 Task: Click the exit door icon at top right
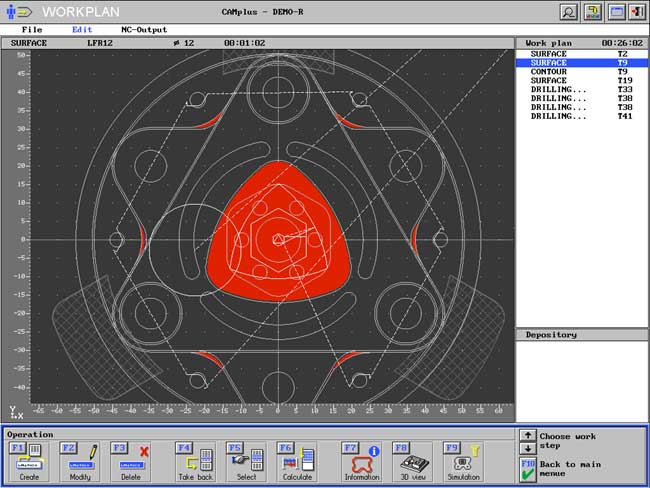(x=637, y=12)
